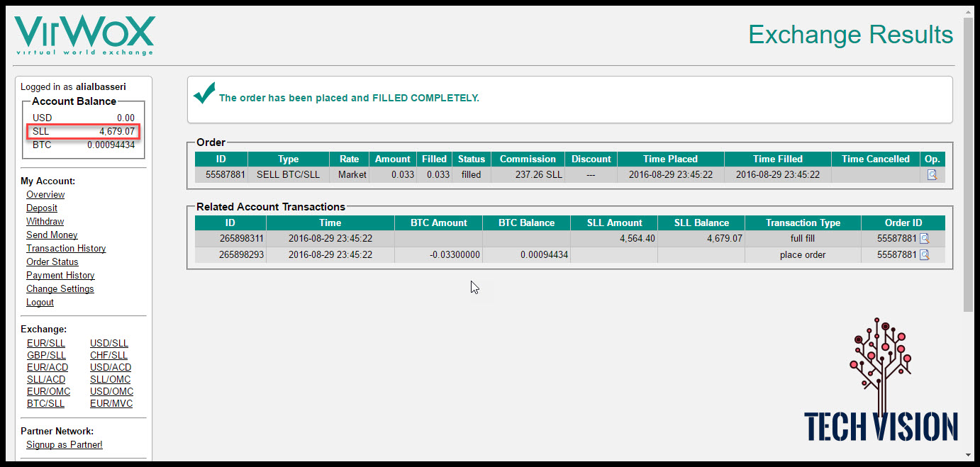
Task: Open SLL/ACD exchange
Action: [46, 379]
